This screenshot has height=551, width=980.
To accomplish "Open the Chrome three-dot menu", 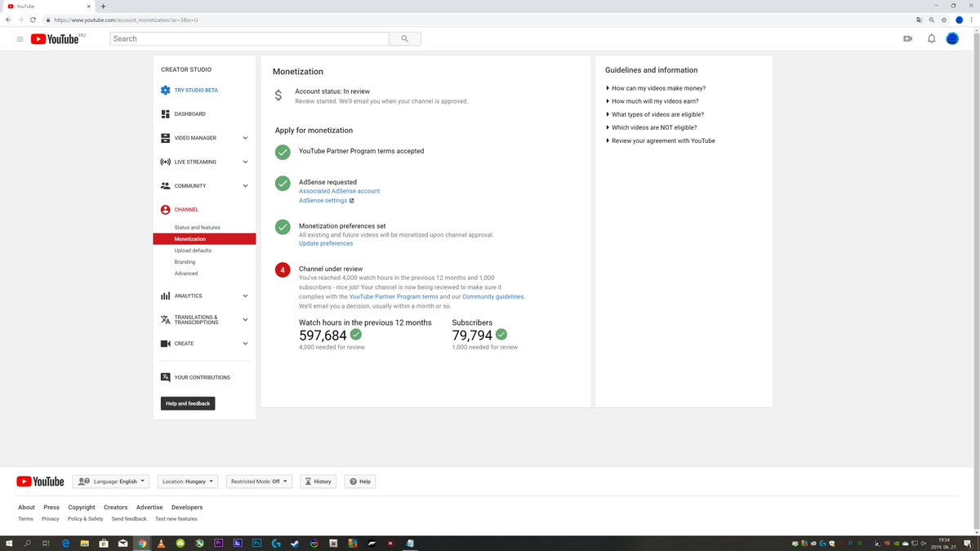I will coord(972,20).
